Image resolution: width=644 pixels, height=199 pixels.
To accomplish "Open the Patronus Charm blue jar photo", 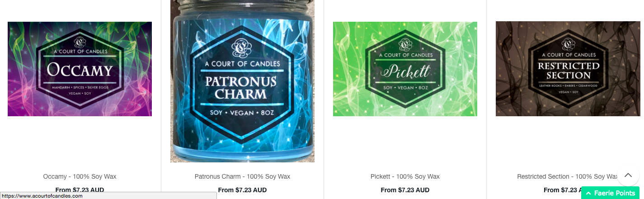I will pos(242,81).
